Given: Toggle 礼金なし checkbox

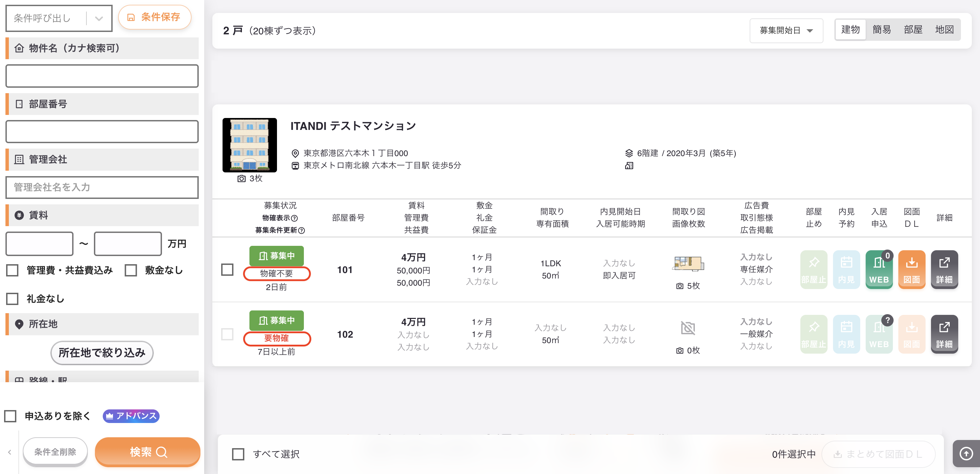Looking at the screenshot, I should pos(12,299).
